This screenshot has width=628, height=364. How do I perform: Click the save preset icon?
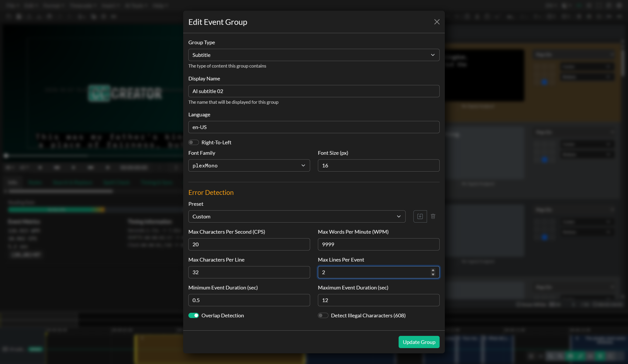420,216
